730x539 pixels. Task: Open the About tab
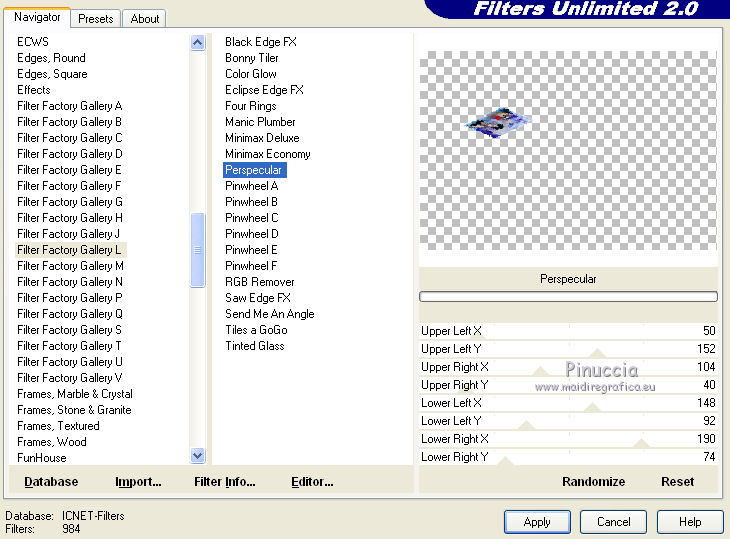[x=144, y=19]
